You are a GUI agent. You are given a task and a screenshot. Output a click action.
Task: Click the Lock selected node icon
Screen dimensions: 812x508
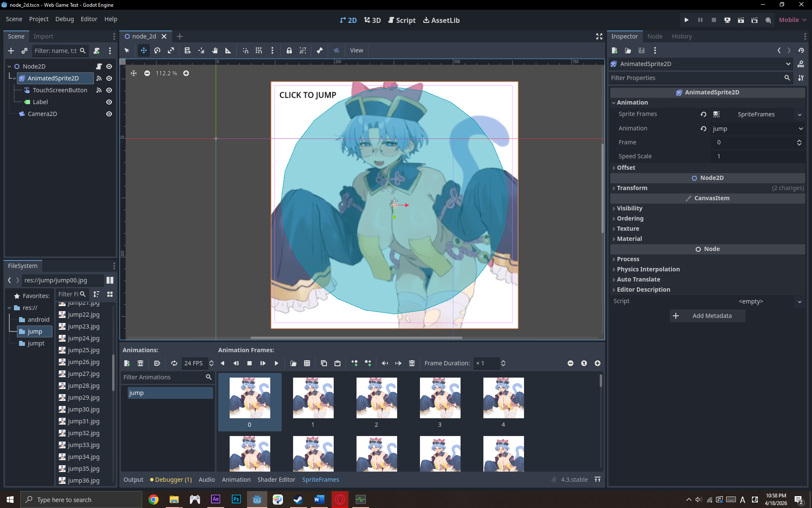click(289, 50)
